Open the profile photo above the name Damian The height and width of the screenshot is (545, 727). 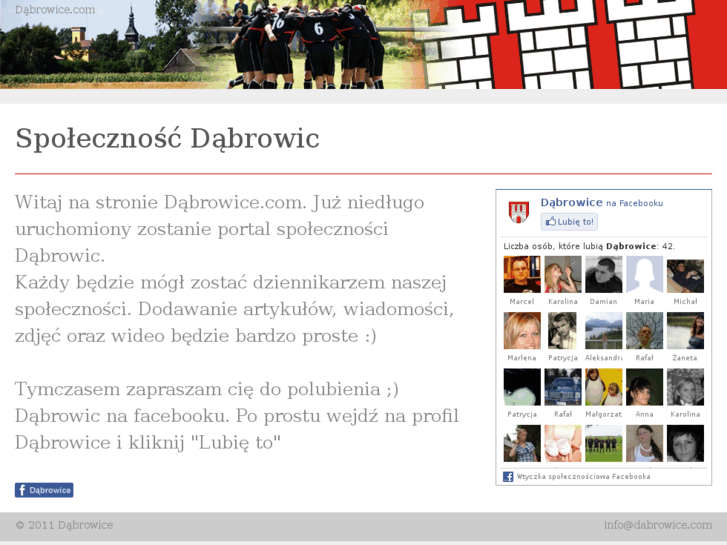click(x=604, y=274)
